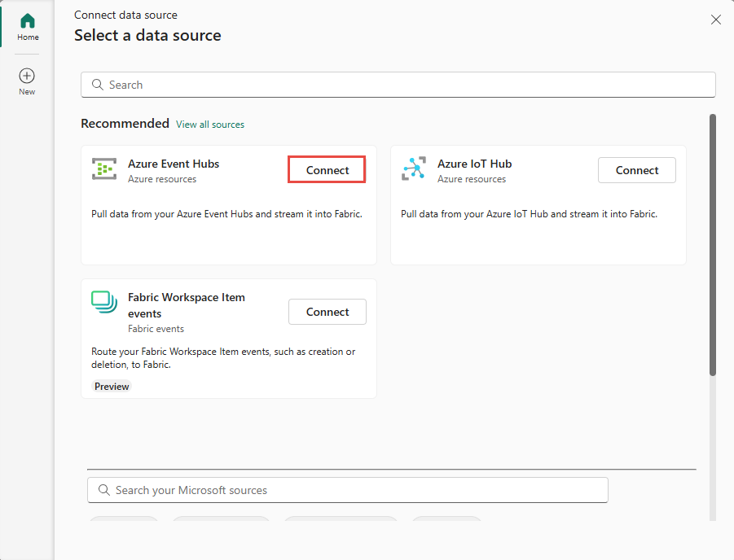Click the close X icon of the dialog

[x=715, y=20]
